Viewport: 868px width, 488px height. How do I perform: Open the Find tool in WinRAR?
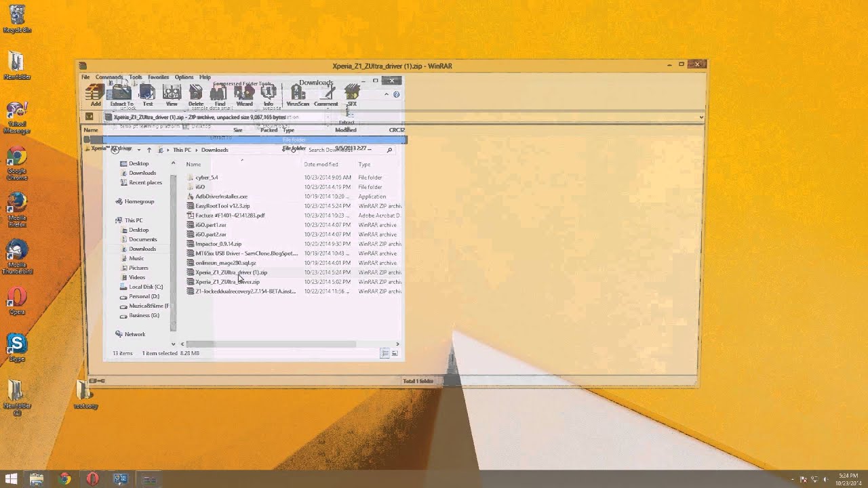(220, 95)
